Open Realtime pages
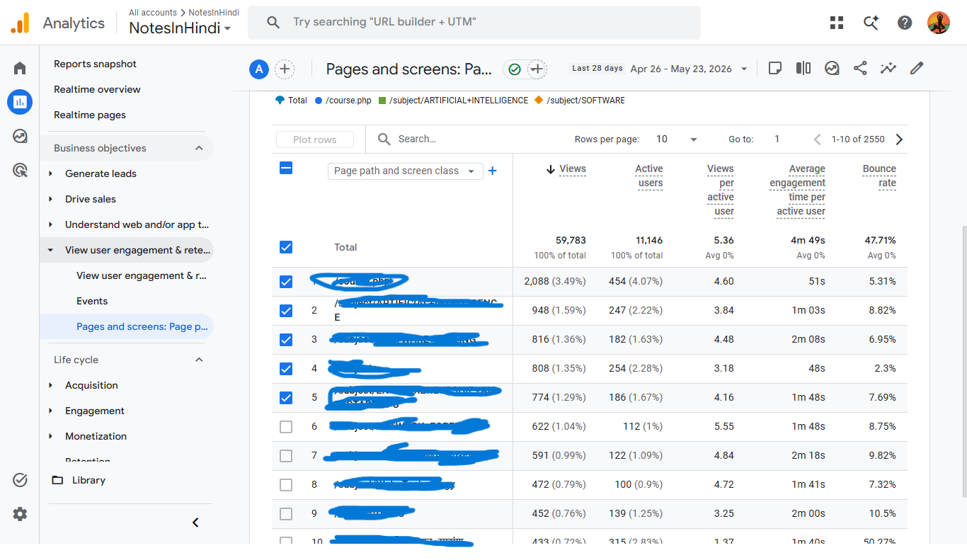The width and height of the screenshot is (967, 560). tap(90, 115)
